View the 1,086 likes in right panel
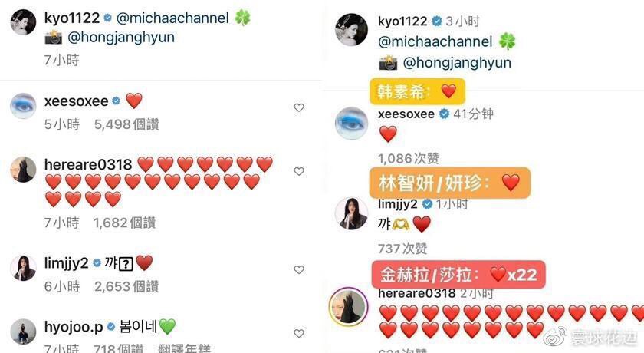 (x=409, y=158)
